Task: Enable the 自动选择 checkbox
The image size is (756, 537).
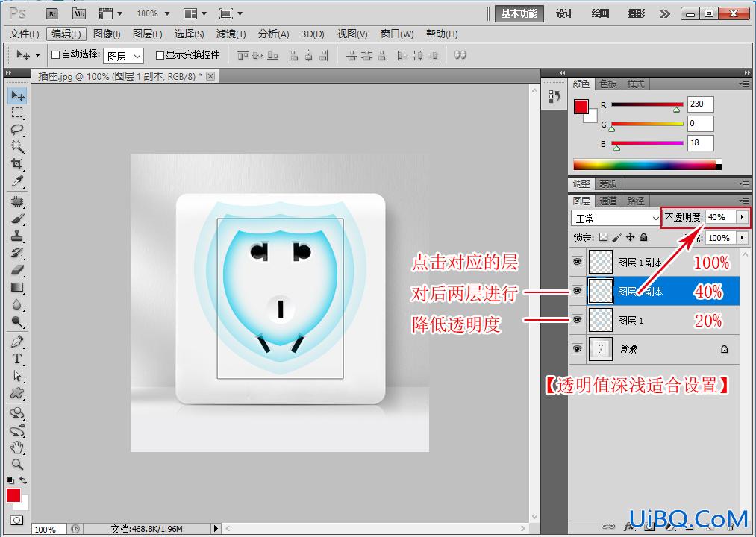Action: click(x=55, y=55)
